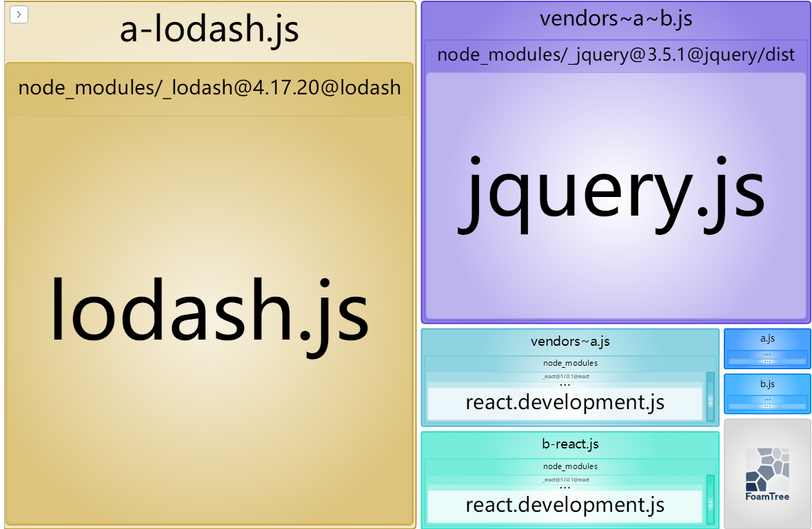This screenshot has height=529, width=812.
Task: Select the vendors~a.js bundle title
Action: pos(570,342)
